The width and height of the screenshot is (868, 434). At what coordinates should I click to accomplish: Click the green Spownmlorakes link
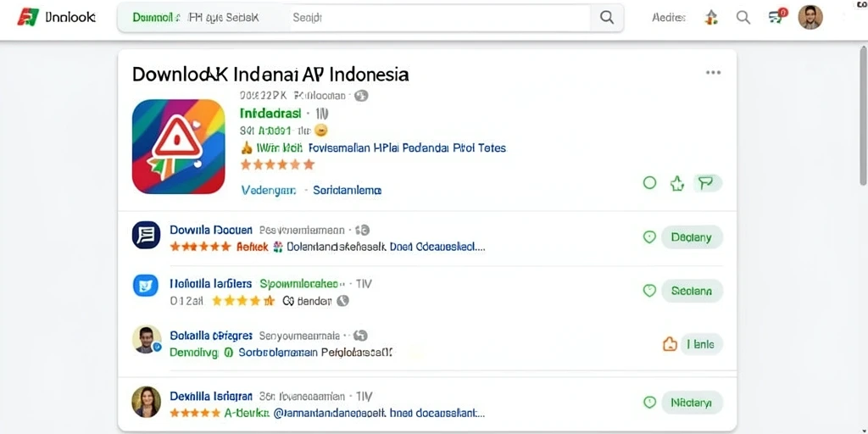tap(299, 284)
